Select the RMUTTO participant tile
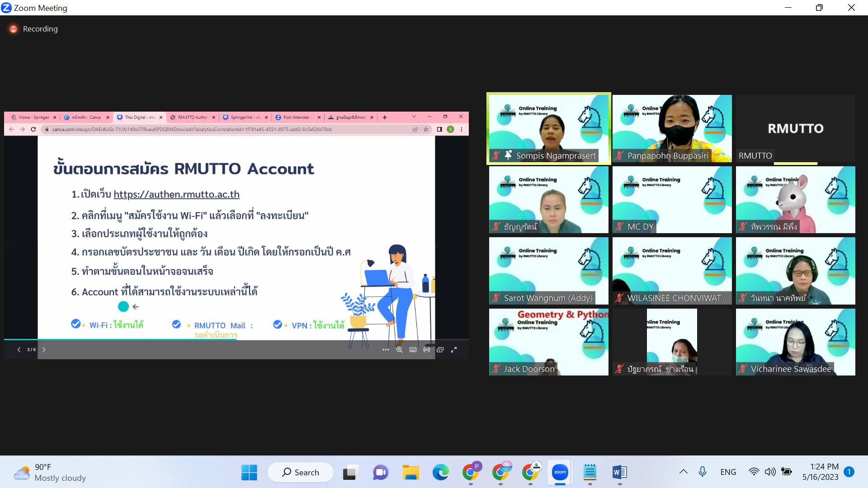Screen dimensions: 868x488 tap(796, 128)
